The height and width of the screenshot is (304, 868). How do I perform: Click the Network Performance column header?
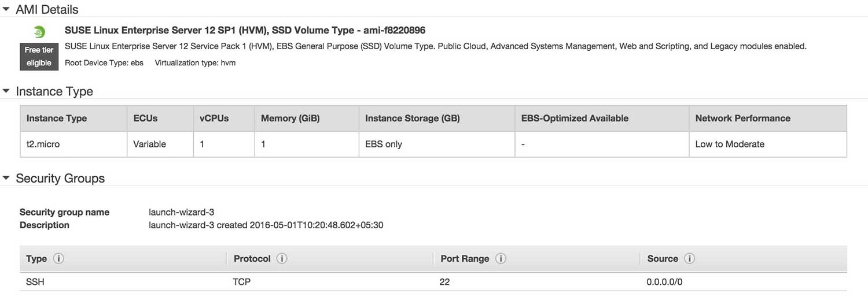pyautogui.click(x=742, y=118)
